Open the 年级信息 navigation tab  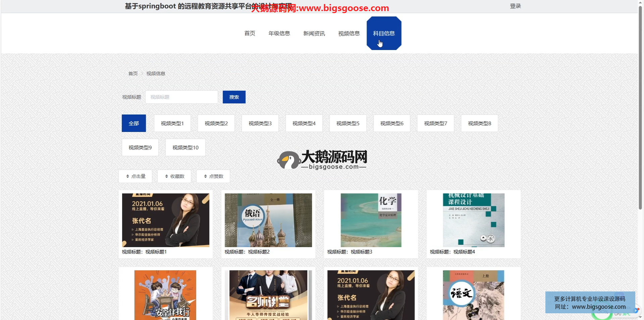coord(279,33)
